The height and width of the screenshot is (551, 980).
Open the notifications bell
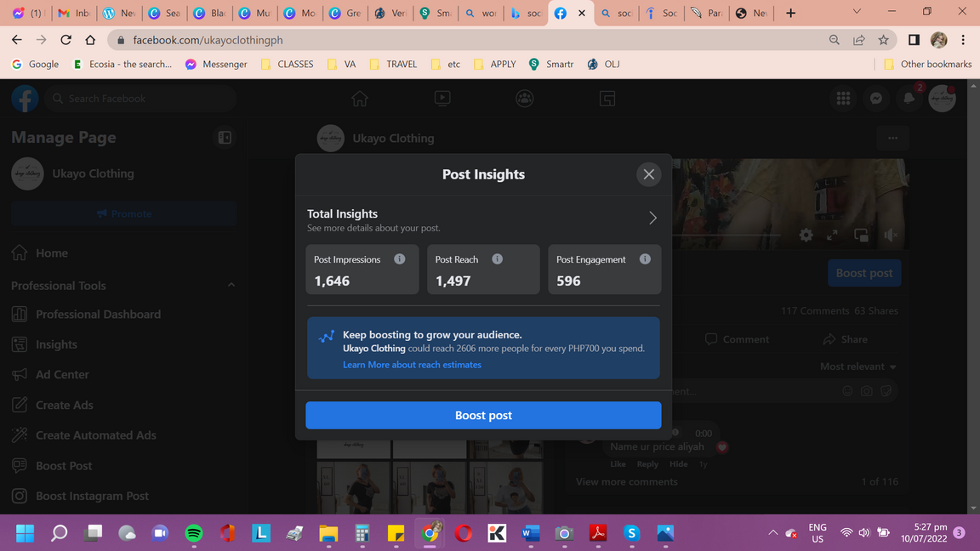(x=909, y=99)
